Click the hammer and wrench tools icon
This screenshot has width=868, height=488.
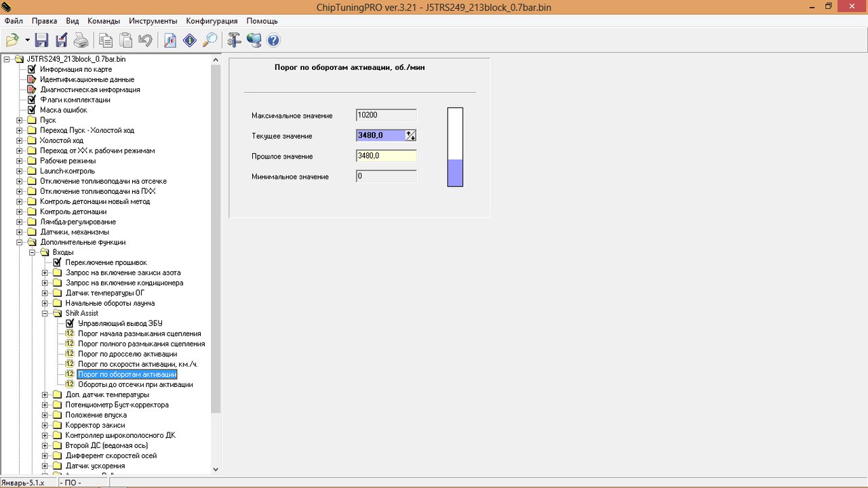pyautogui.click(x=235, y=41)
